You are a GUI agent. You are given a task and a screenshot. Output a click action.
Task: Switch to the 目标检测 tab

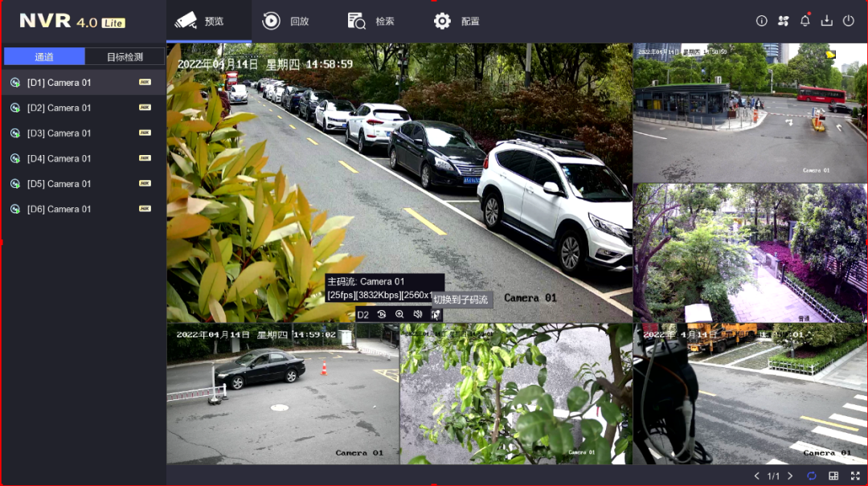click(125, 57)
